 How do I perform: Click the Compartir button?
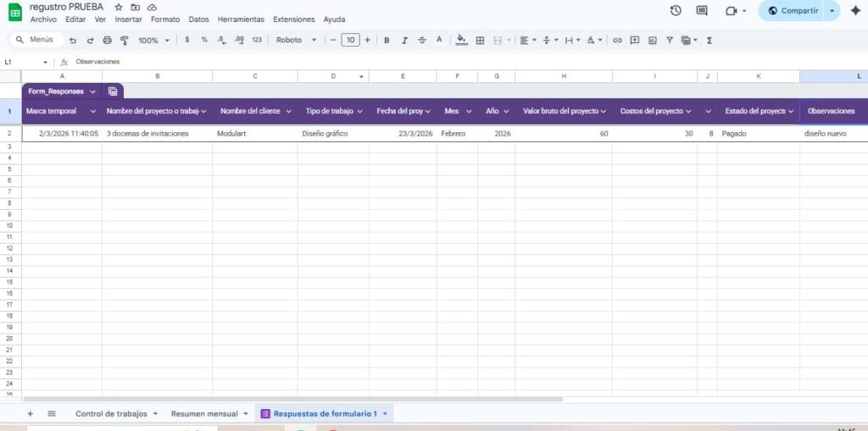(x=793, y=11)
